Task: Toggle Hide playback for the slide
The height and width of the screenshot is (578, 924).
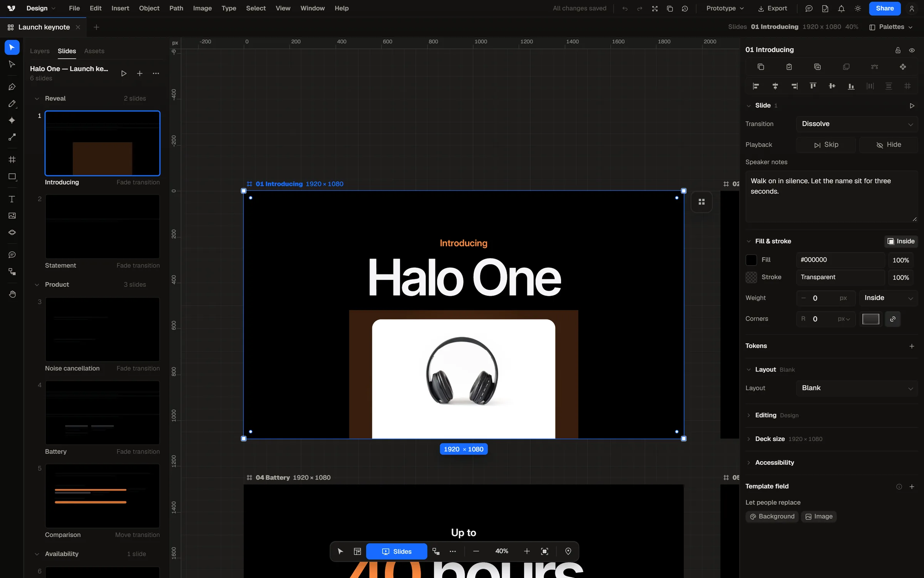Action: click(889, 144)
